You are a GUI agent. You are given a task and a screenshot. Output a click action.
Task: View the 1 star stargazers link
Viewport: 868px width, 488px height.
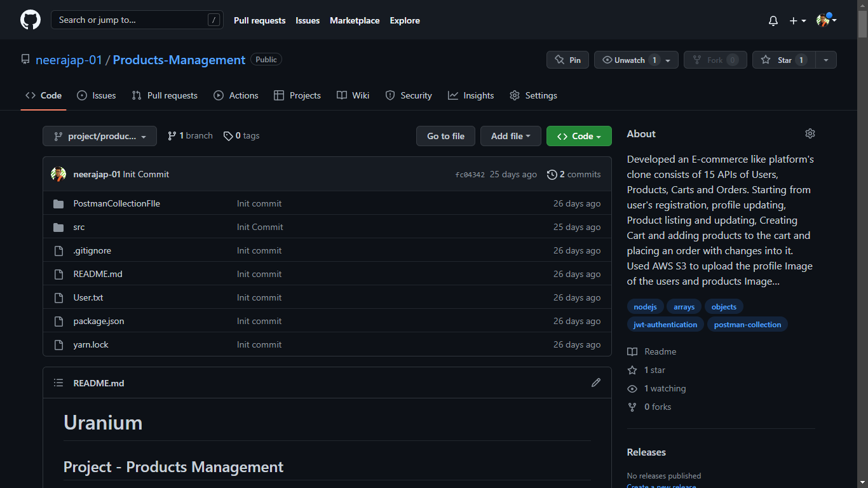[647, 370]
